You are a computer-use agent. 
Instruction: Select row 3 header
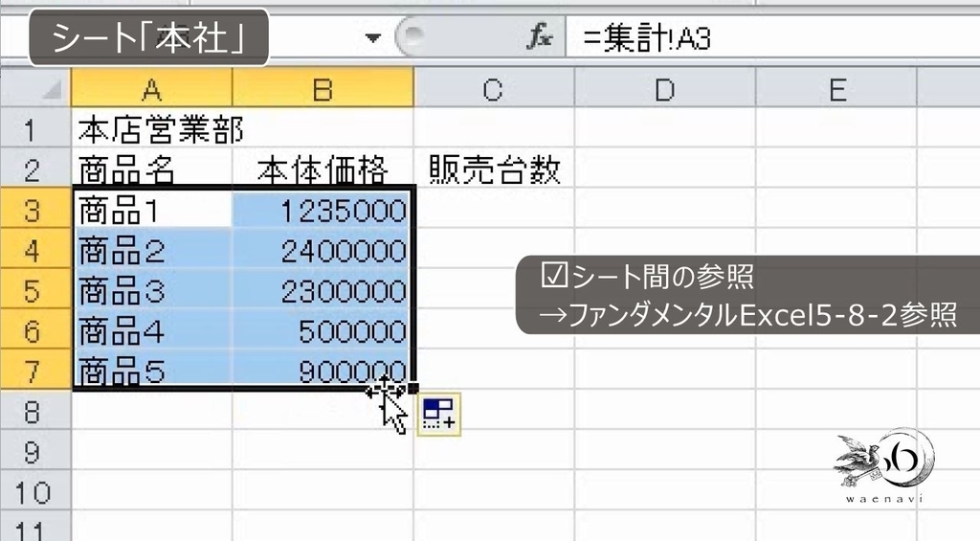(x=35, y=209)
